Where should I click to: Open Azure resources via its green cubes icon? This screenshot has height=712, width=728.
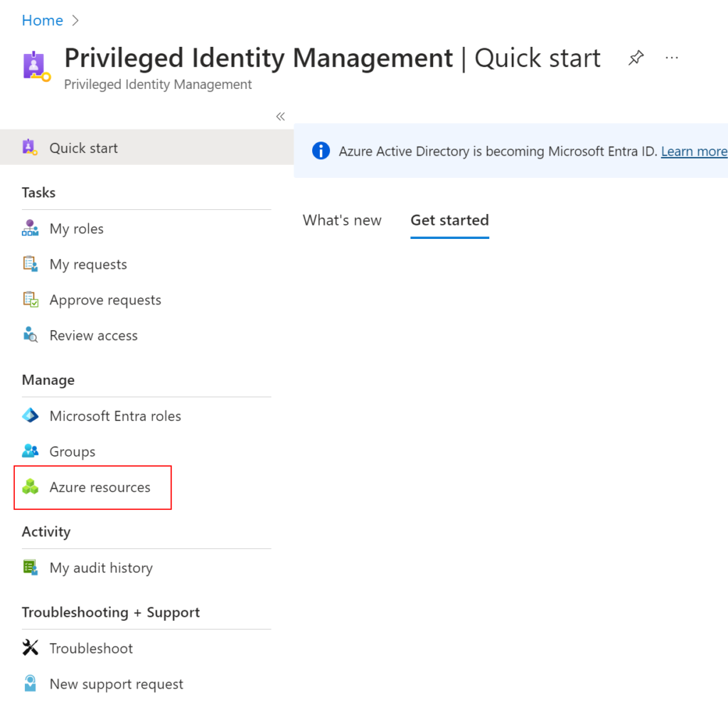point(31,487)
